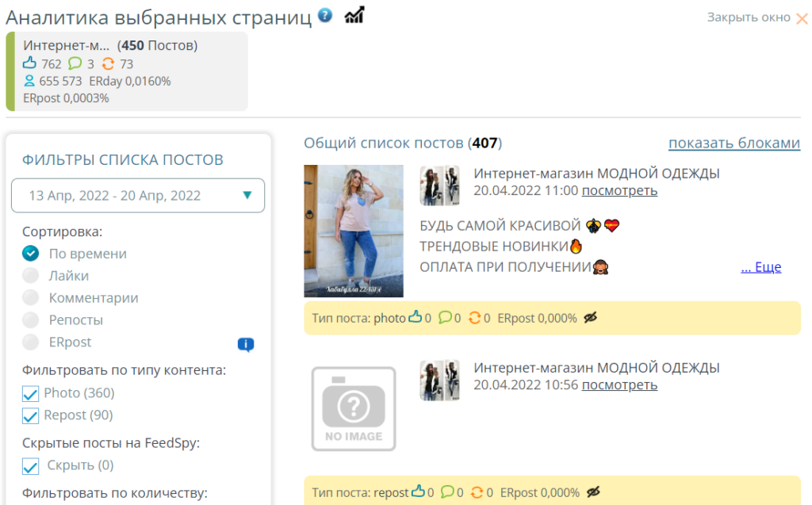The image size is (812, 505).
Task: Expand post text with the Еще link
Action: (x=760, y=267)
